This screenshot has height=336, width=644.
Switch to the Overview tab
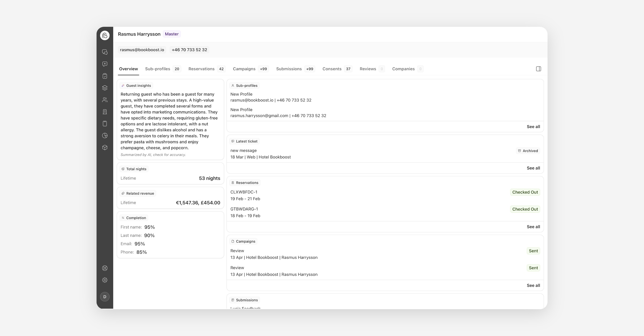(x=129, y=69)
